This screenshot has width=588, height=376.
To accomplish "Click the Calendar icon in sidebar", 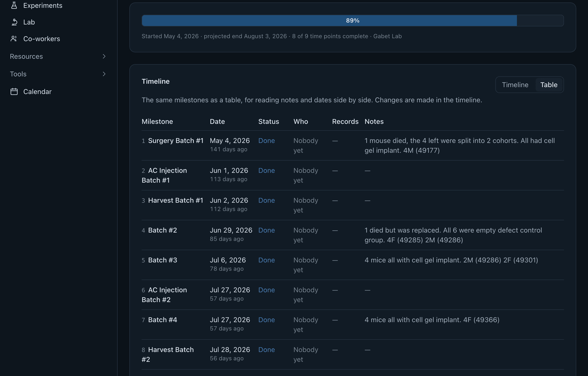I will [14, 92].
